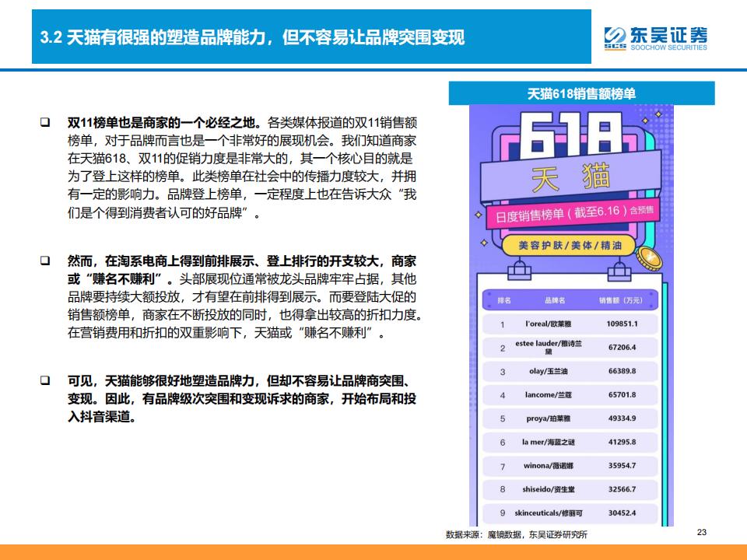Click the Soochow Securities logo
This screenshot has height=560, width=747.
(x=656, y=37)
